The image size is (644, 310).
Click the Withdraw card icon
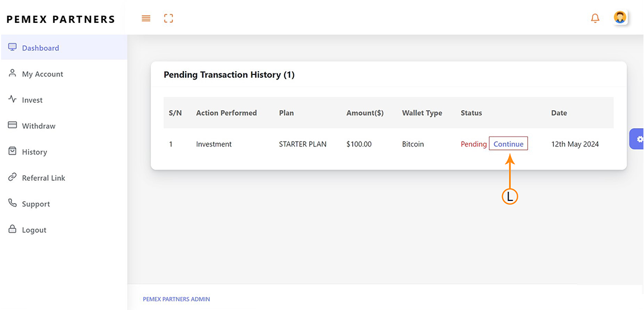12,125
